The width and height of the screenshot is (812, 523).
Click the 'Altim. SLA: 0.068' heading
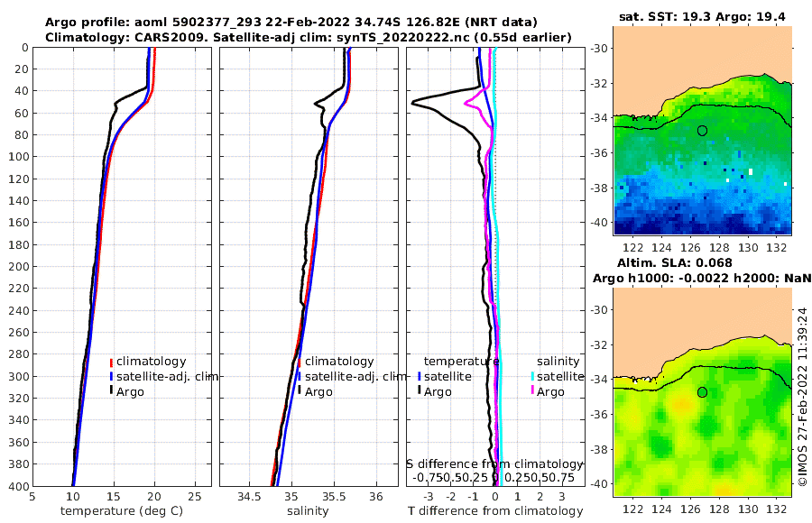(674, 262)
